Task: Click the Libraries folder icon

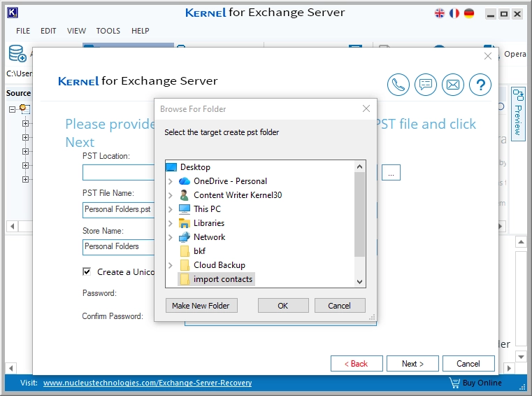Action: [185, 223]
